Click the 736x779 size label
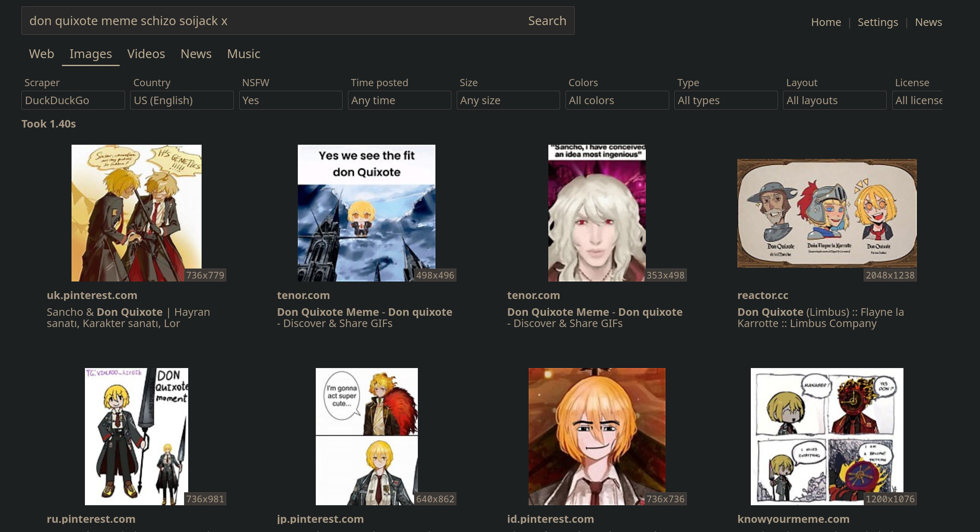This screenshot has height=532, width=980. [205, 275]
